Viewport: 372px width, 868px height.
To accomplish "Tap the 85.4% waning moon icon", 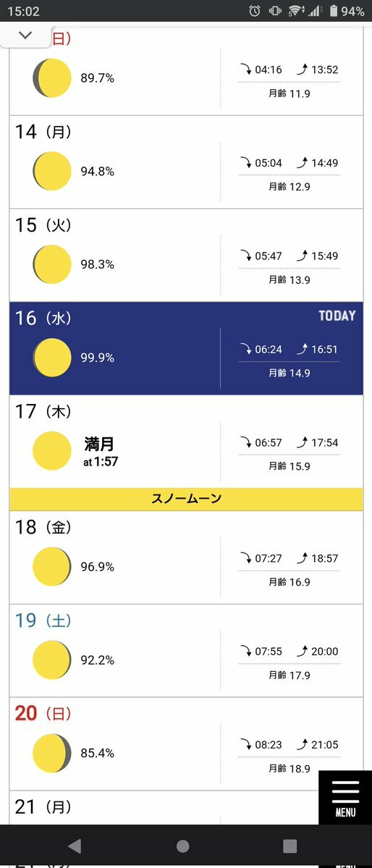I will coord(52,753).
